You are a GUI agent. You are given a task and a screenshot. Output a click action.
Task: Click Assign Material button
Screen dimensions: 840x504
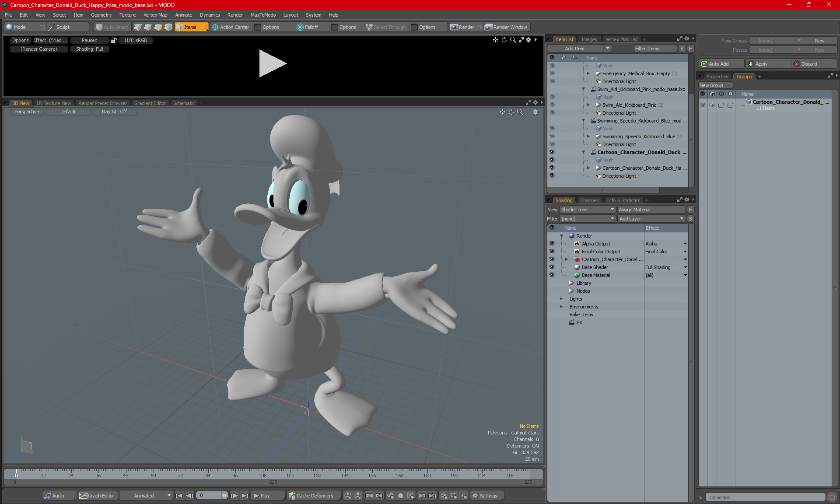click(x=651, y=210)
